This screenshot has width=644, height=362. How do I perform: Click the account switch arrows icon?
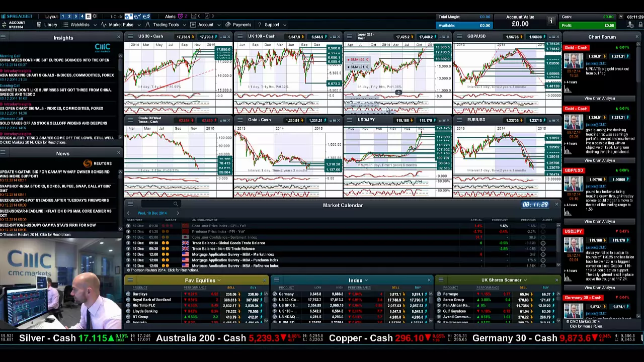click(x=4, y=24)
